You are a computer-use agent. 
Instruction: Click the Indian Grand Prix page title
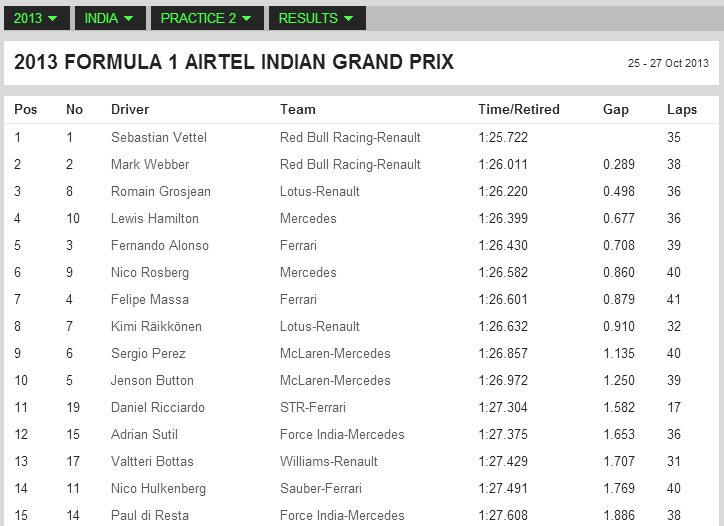click(234, 62)
